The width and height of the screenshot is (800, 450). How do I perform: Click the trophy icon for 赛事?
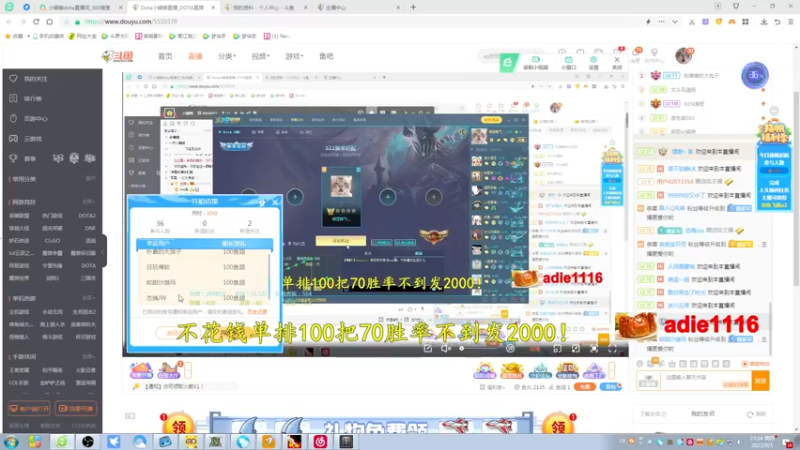click(13, 158)
